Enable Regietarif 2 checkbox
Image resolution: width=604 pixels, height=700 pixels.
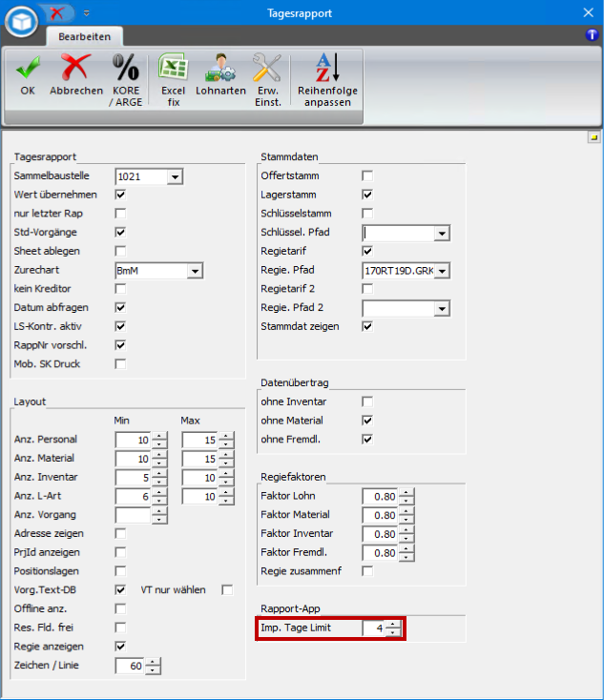pos(367,289)
